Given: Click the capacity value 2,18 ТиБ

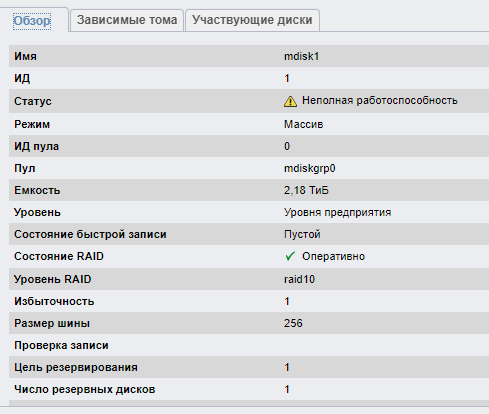Looking at the screenshot, I should tap(306, 190).
